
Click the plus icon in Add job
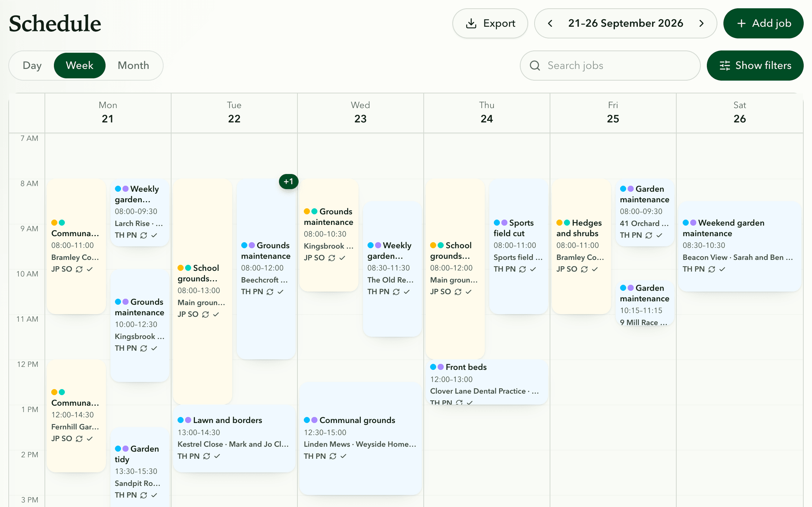(741, 23)
